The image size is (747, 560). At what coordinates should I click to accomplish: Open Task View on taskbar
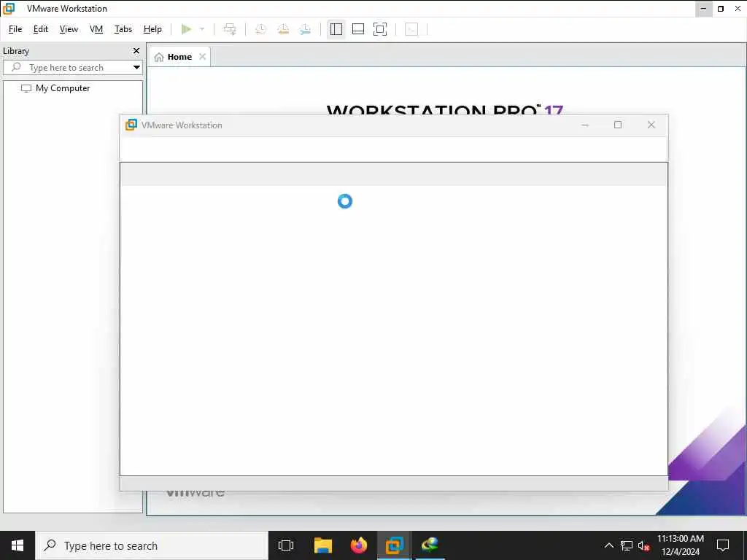[x=286, y=545]
